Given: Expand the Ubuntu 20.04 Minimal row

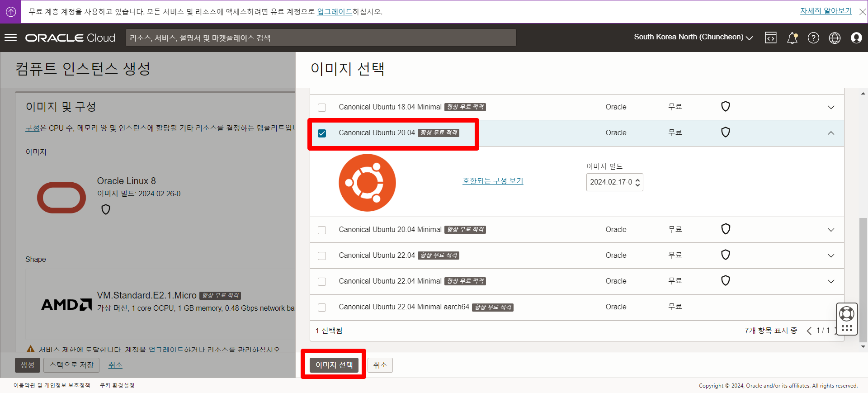Looking at the screenshot, I should click(830, 230).
